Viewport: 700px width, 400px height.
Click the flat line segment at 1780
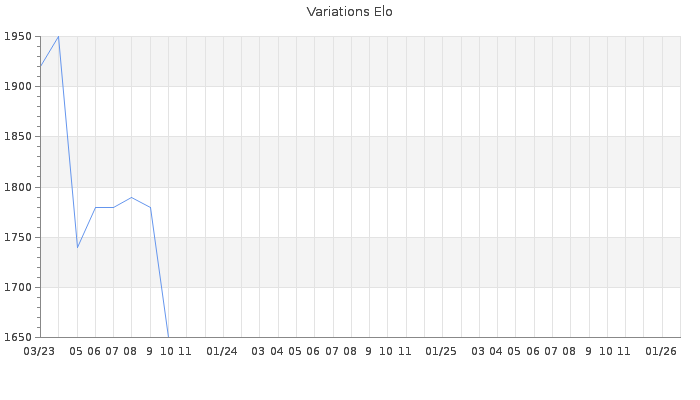[104, 207]
